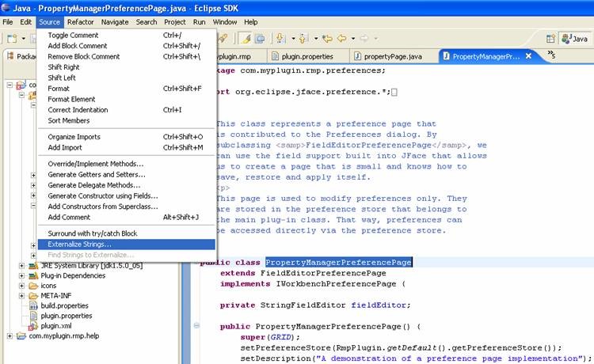Choose Remove Block Comment menu entry
Image resolution: width=594 pixels, height=364 pixels.
click(127, 56)
